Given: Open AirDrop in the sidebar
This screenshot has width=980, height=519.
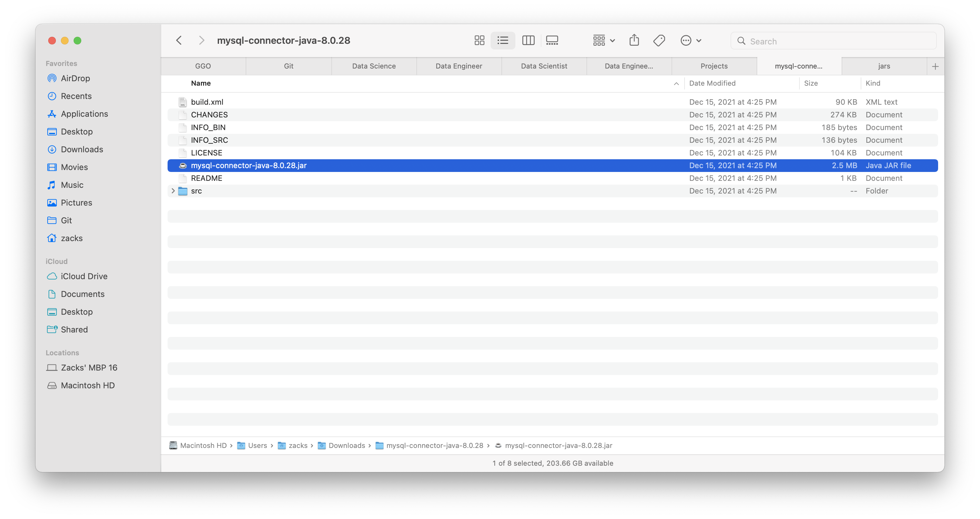Looking at the screenshot, I should pyautogui.click(x=75, y=78).
